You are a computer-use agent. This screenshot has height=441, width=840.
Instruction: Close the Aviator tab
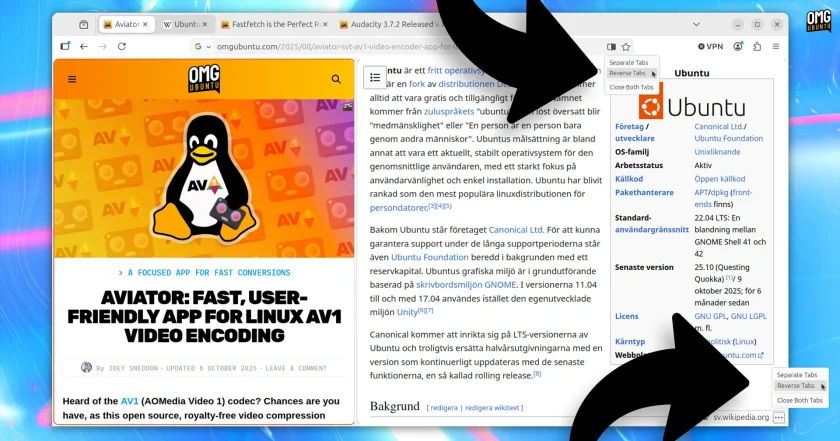145,25
